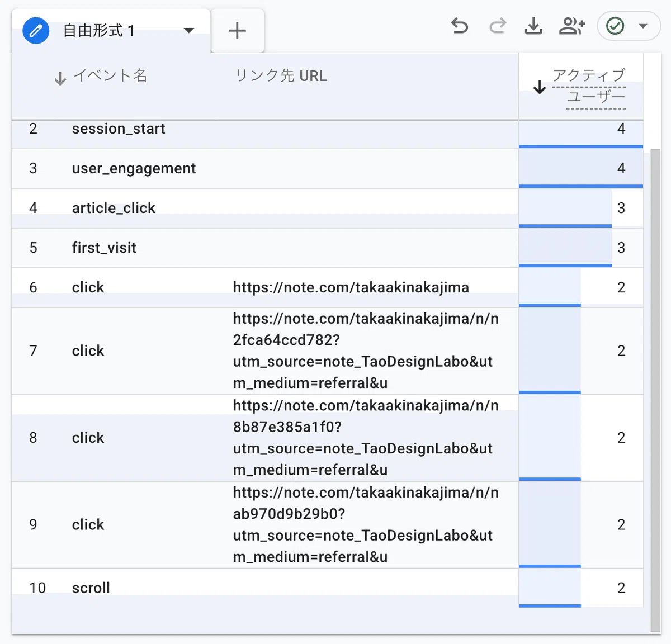Sort by アクティブ ユーザー column header
The width and height of the screenshot is (671, 644).
tap(589, 86)
